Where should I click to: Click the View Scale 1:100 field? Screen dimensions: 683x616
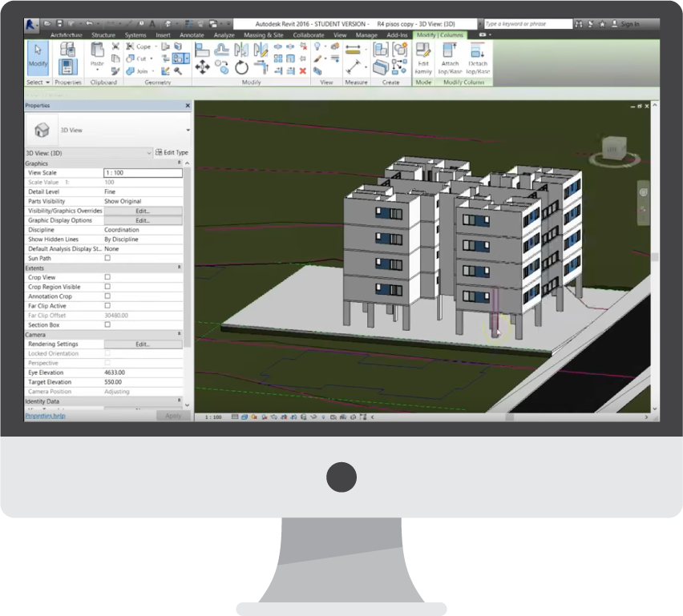click(x=143, y=173)
